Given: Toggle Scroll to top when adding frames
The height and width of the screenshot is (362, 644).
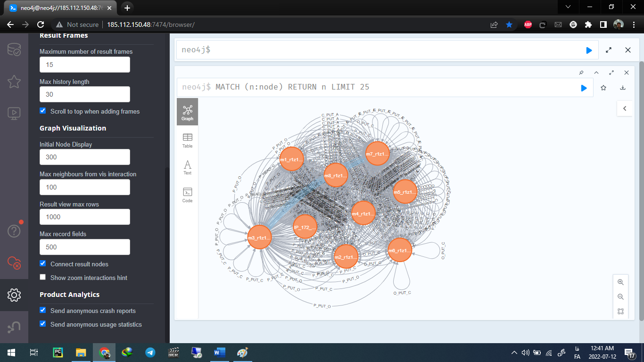Looking at the screenshot, I should (x=43, y=111).
